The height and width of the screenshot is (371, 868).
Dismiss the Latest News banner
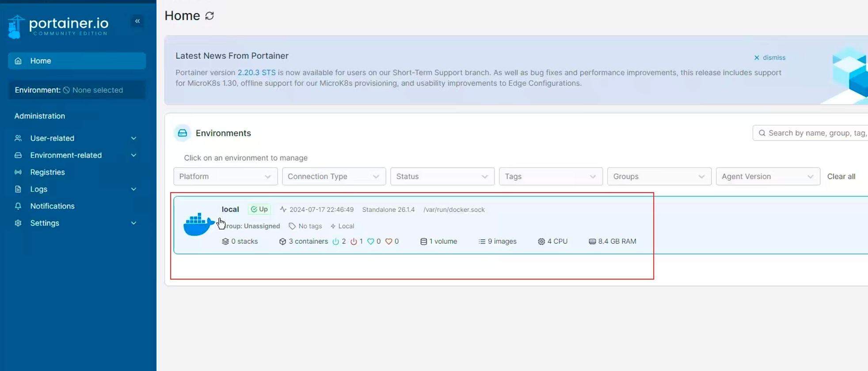(x=769, y=57)
